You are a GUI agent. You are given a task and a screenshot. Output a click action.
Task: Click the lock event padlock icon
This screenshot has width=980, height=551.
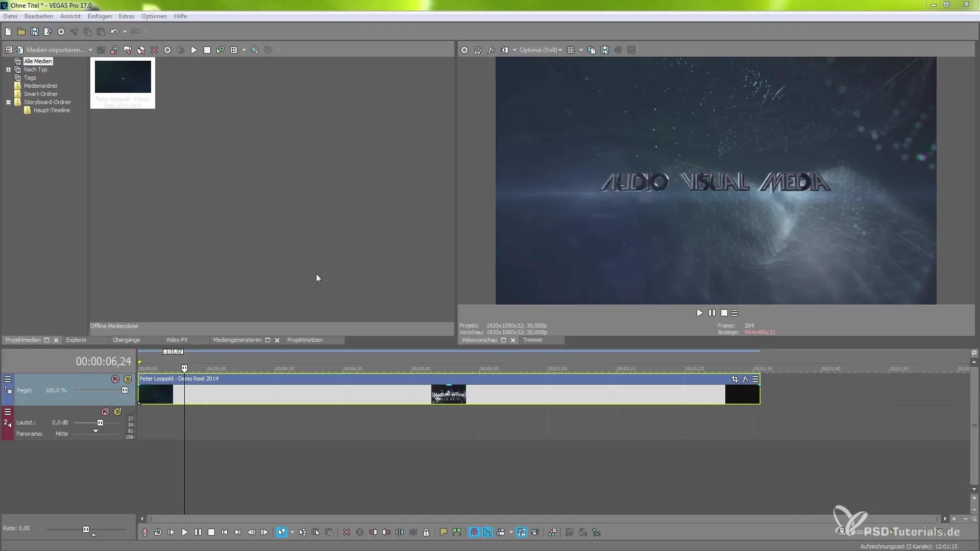pyautogui.click(x=426, y=532)
